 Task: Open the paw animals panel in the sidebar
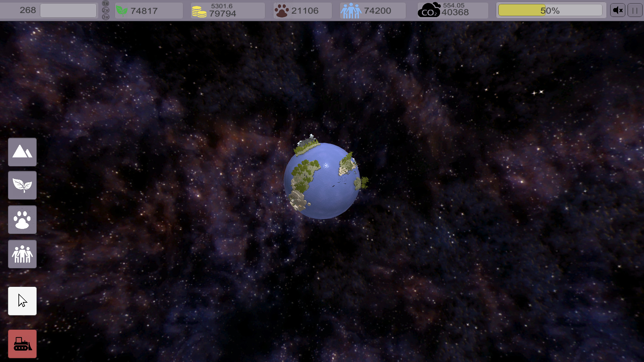point(22,220)
